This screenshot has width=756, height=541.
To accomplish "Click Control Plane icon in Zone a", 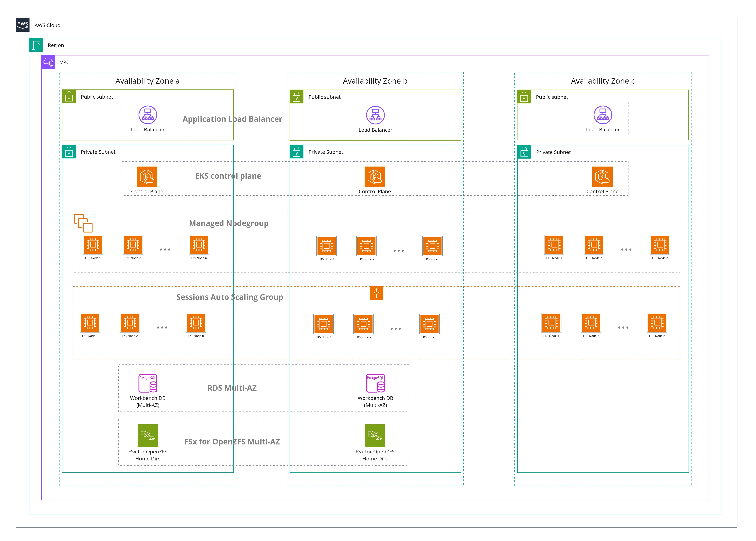I will click(x=147, y=177).
